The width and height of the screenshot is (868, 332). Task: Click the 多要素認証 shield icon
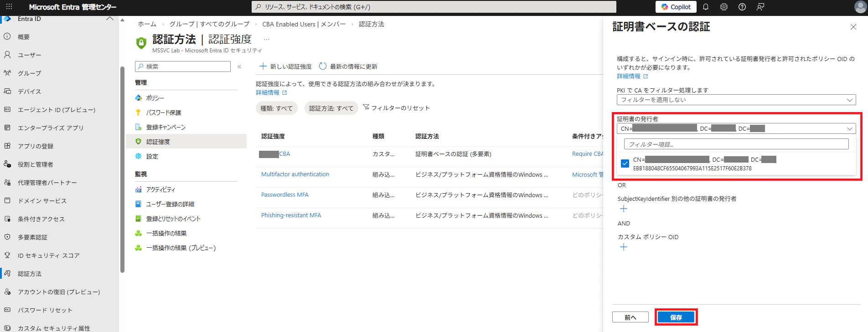pos(7,237)
